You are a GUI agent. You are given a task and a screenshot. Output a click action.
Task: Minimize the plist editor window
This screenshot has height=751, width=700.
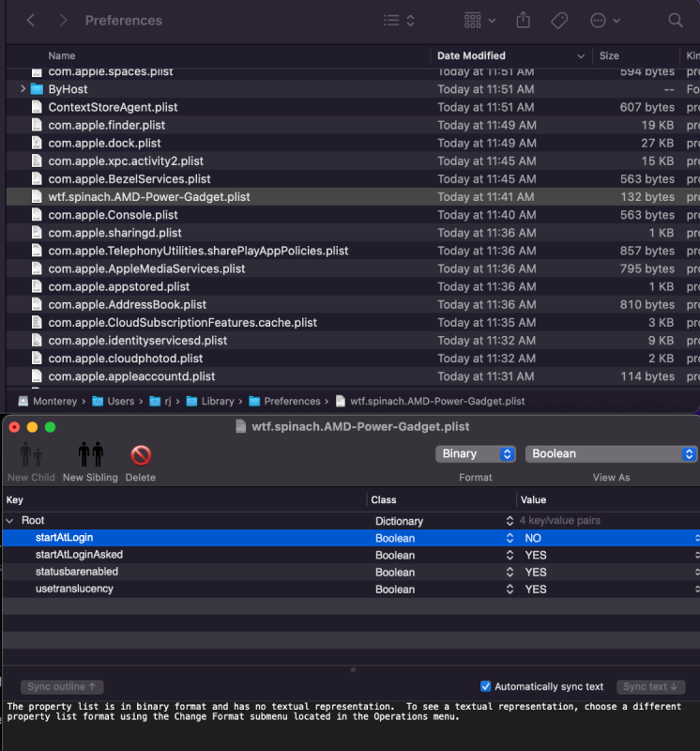(32, 427)
